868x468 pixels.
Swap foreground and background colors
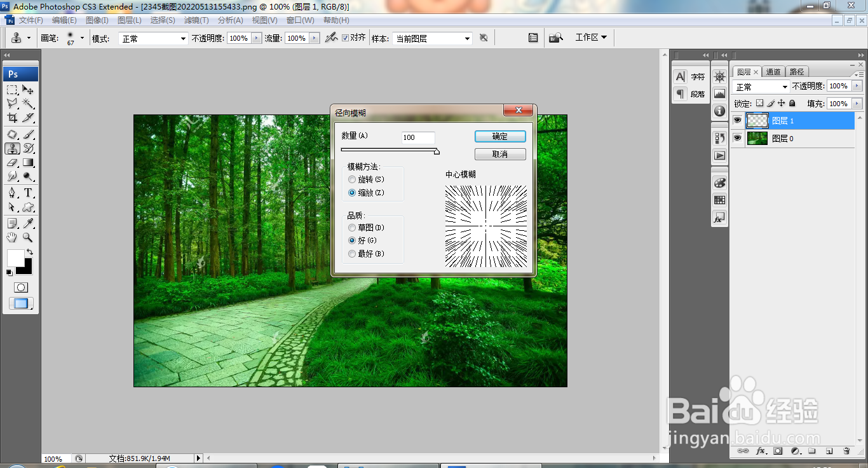[29, 252]
